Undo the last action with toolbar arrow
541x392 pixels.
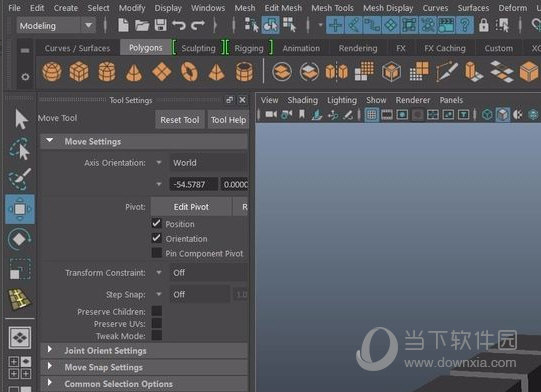[179, 25]
